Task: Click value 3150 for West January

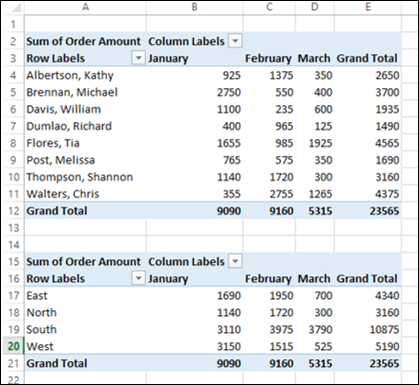Action: tap(229, 347)
